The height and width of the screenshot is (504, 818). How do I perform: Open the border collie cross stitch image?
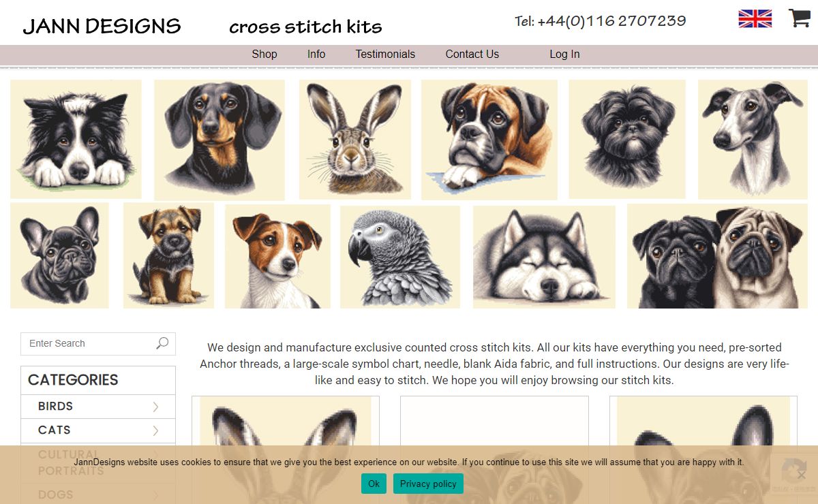coord(76,139)
